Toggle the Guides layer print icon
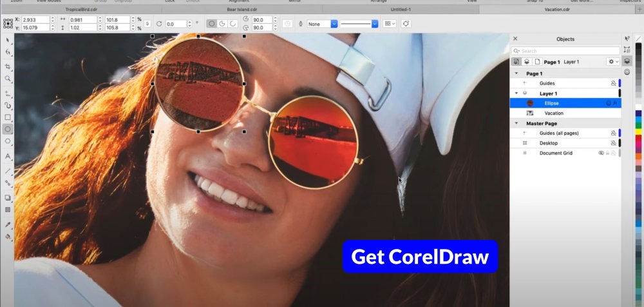The image size is (644, 307). tap(613, 83)
